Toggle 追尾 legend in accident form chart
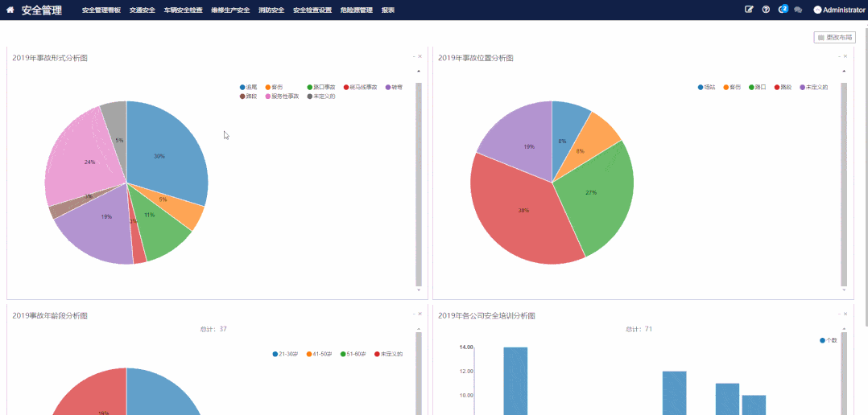Viewport: 868px width, 415px height. (249, 88)
